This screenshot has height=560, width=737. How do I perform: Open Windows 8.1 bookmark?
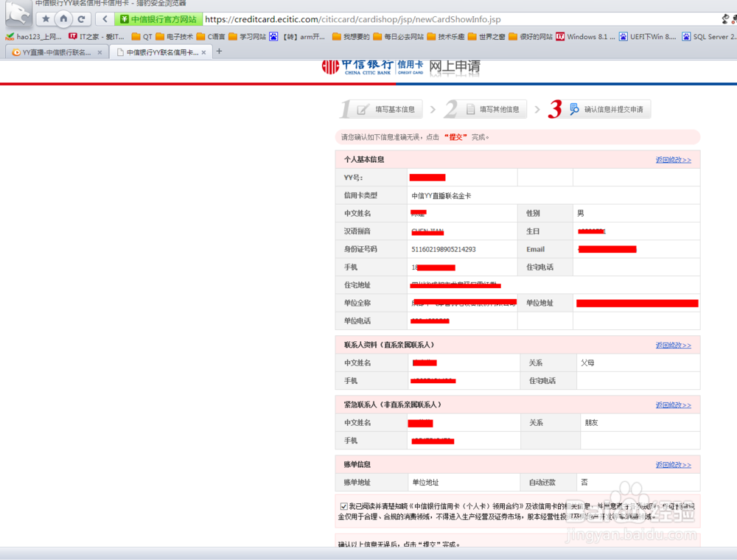(x=586, y=37)
